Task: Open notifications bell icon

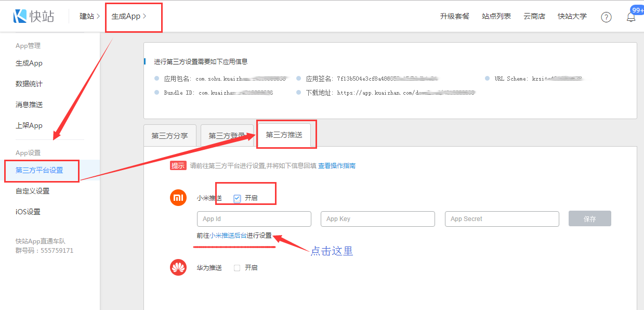Action: [631, 17]
